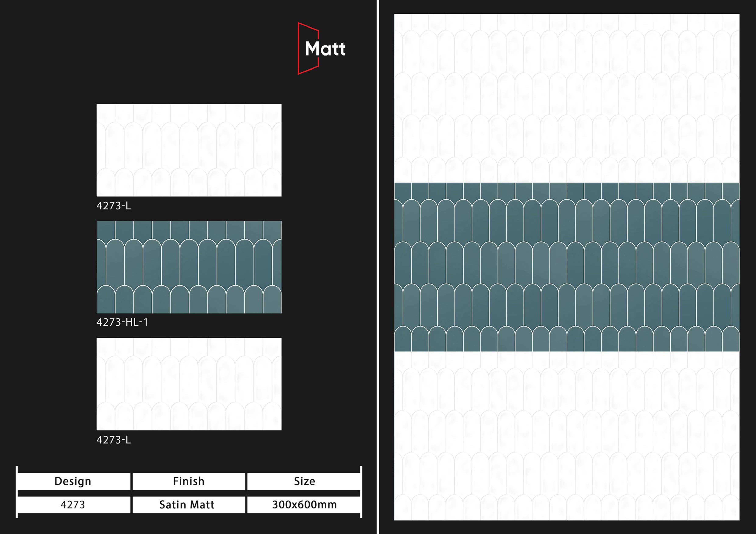The width and height of the screenshot is (756, 534).
Task: Select the 300x600mm size cell
Action: pos(304,505)
